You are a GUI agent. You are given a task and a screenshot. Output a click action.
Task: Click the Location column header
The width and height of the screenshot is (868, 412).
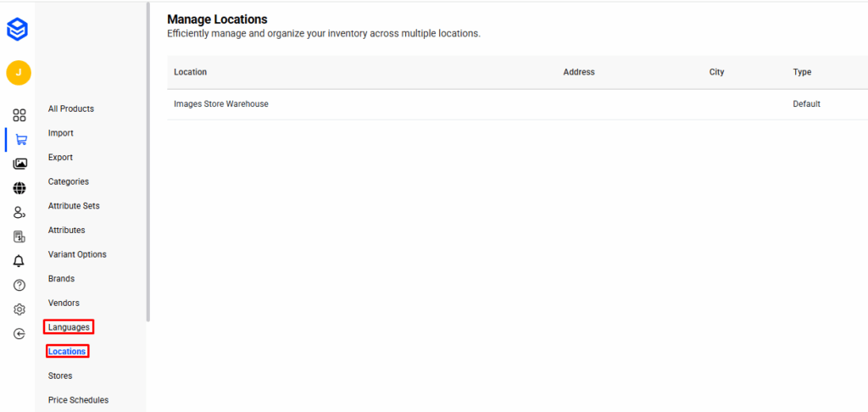(x=191, y=72)
